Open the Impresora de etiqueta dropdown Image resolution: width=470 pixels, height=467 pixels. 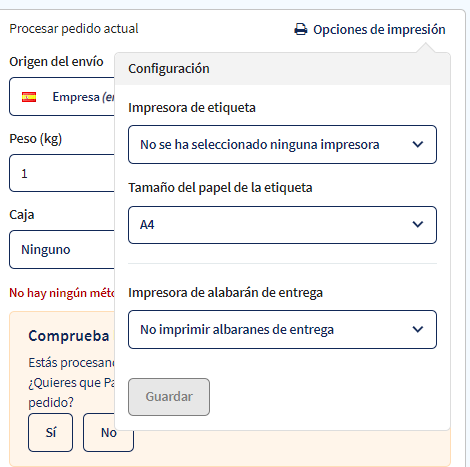click(282, 144)
